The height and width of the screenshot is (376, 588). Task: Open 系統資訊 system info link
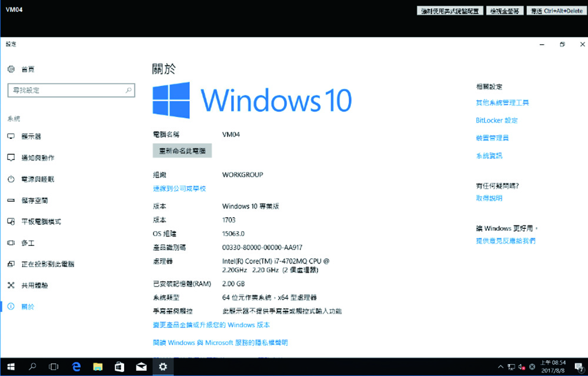coord(489,155)
